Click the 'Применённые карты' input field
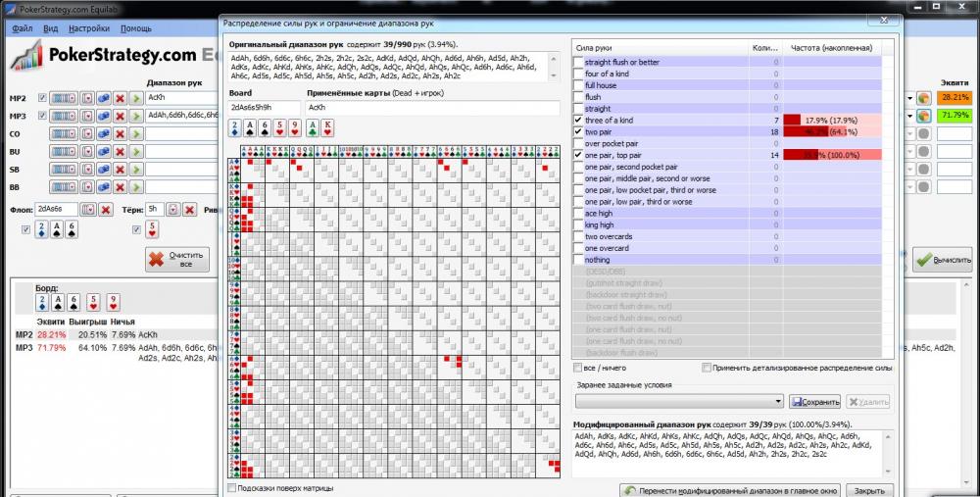The height and width of the screenshot is (497, 980). tap(432, 108)
